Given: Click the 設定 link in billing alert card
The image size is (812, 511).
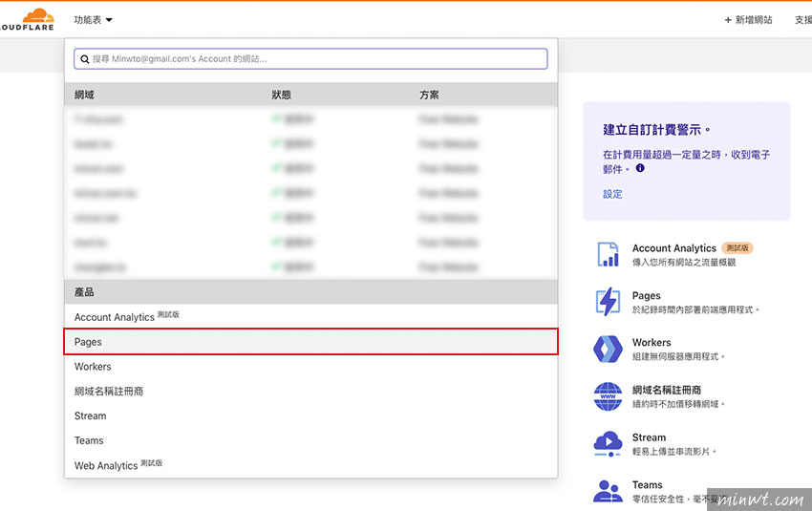Looking at the screenshot, I should tap(612, 194).
